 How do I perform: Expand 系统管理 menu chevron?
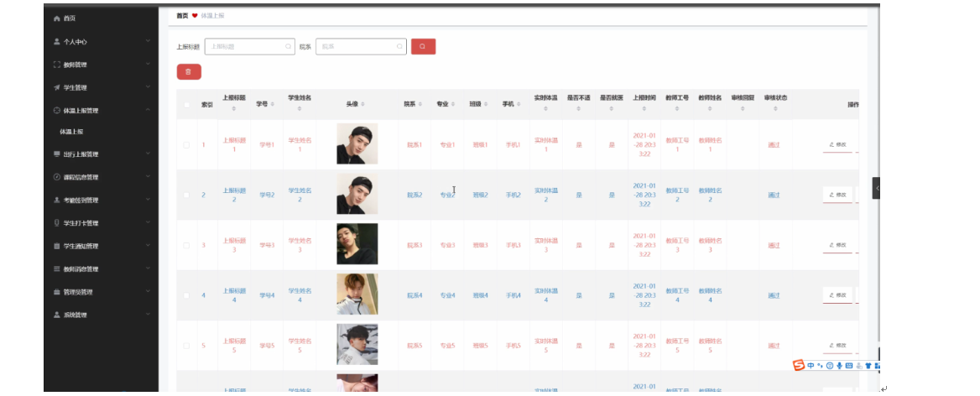148,315
